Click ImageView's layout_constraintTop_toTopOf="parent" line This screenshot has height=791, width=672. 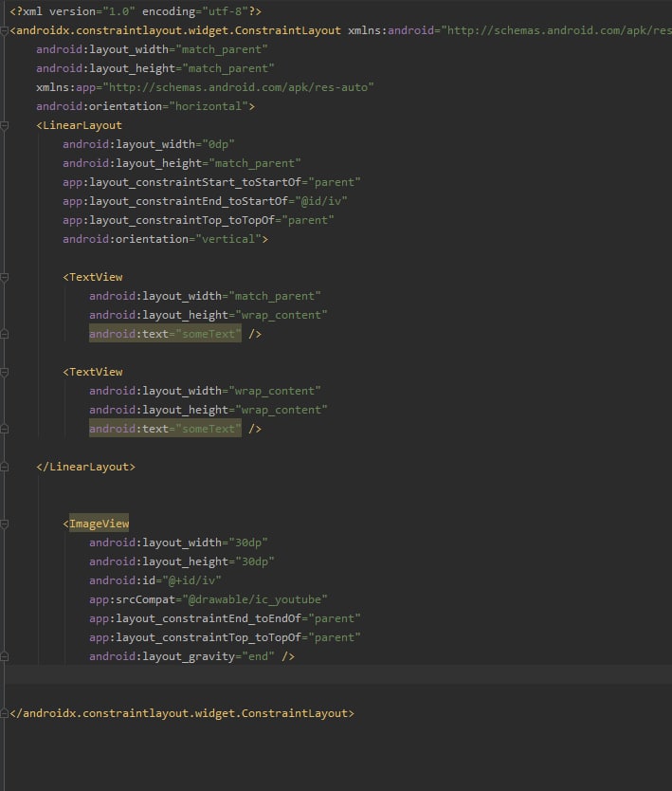225,637
